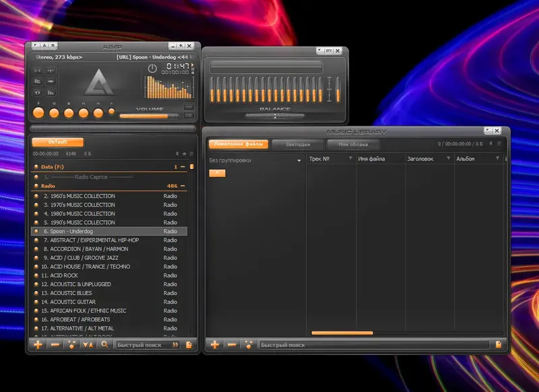Click the track seek bar under the player
This screenshot has height=392, width=539.
point(113,128)
